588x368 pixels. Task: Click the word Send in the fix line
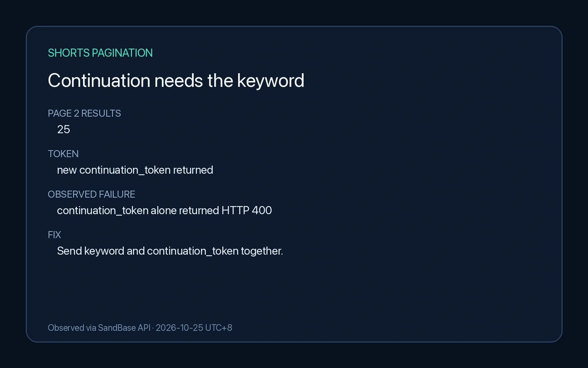point(69,251)
